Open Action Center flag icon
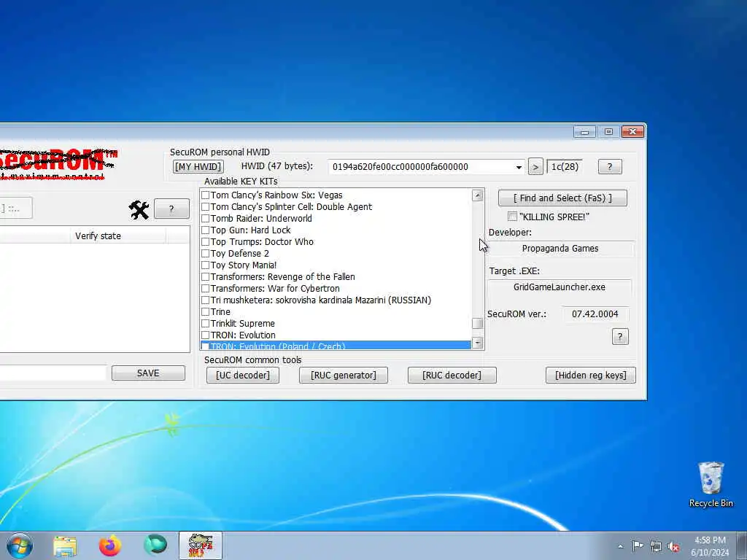 point(638,545)
